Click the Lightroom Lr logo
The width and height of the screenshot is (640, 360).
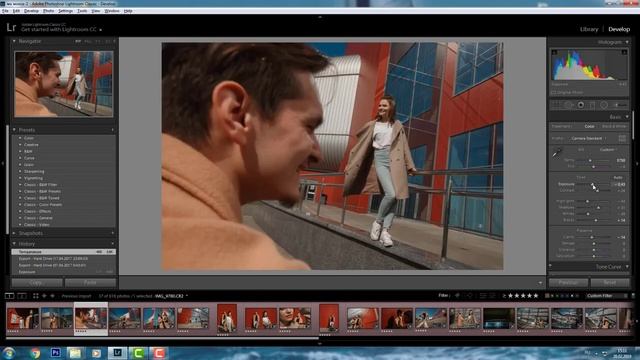pos(11,28)
